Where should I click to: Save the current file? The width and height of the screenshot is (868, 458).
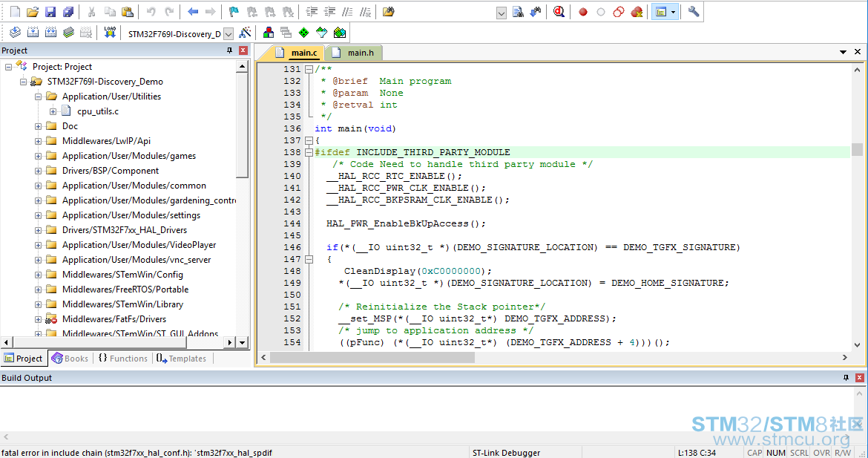pos(50,12)
